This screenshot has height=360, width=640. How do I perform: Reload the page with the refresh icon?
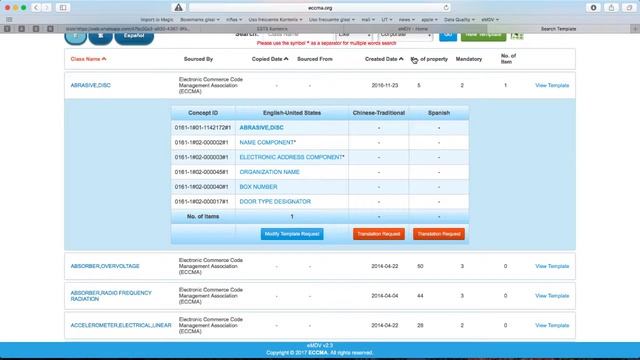click(x=446, y=7)
